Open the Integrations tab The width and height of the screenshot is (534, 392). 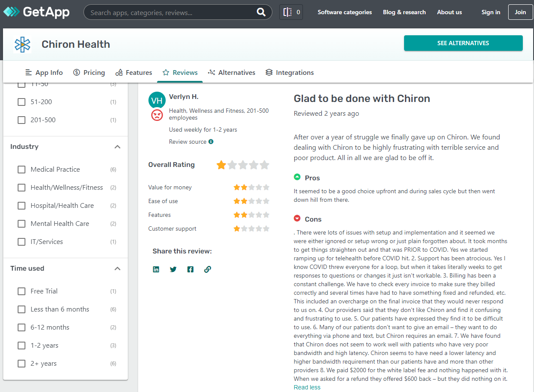[290, 72]
